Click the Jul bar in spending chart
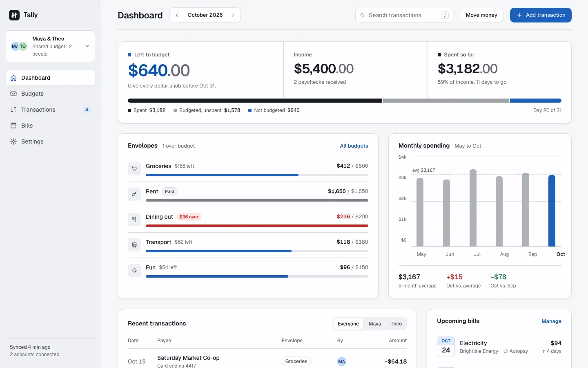The height and width of the screenshot is (368, 588). pos(473,208)
